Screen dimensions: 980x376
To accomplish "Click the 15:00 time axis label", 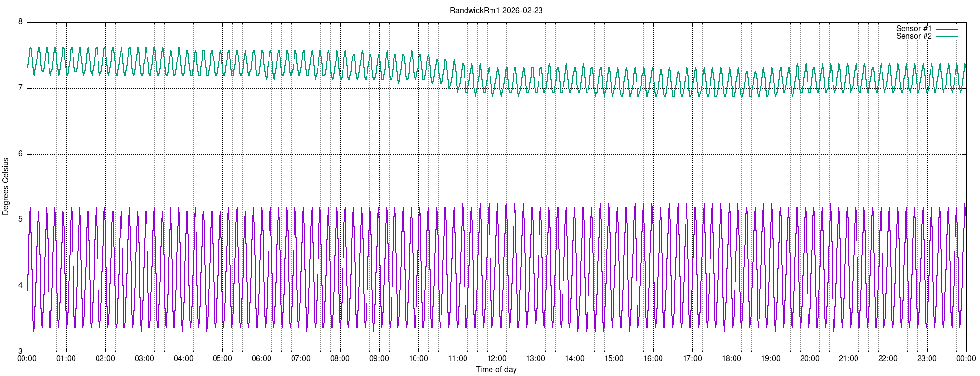I will (x=614, y=359).
